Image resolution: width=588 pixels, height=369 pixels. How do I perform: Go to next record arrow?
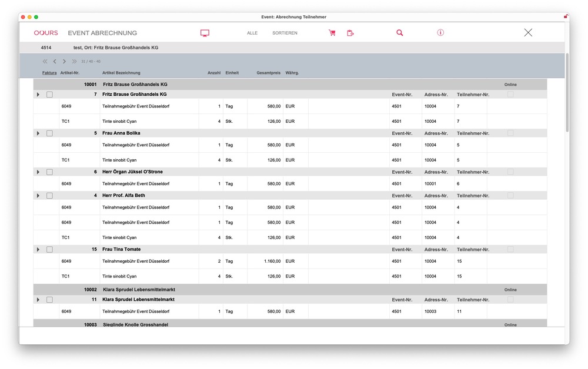(x=64, y=61)
